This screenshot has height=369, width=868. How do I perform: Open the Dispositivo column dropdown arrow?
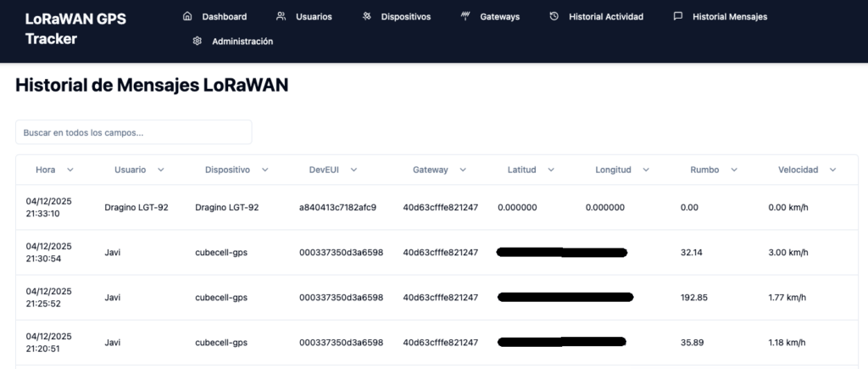[264, 170]
